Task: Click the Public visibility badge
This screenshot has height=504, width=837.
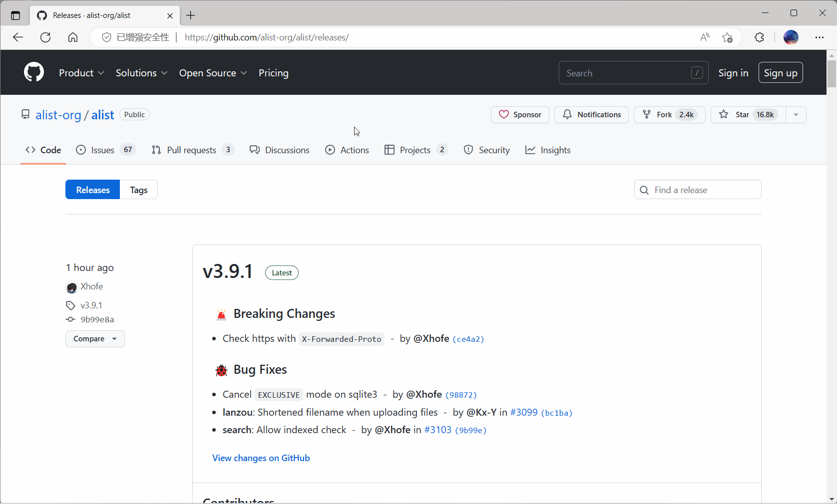Action: tap(134, 114)
